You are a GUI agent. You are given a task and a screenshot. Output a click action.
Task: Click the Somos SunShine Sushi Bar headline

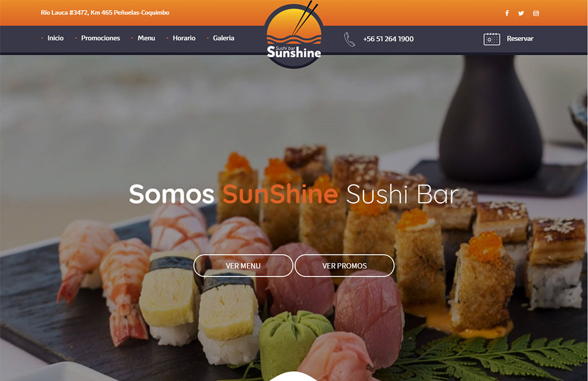[x=293, y=194]
